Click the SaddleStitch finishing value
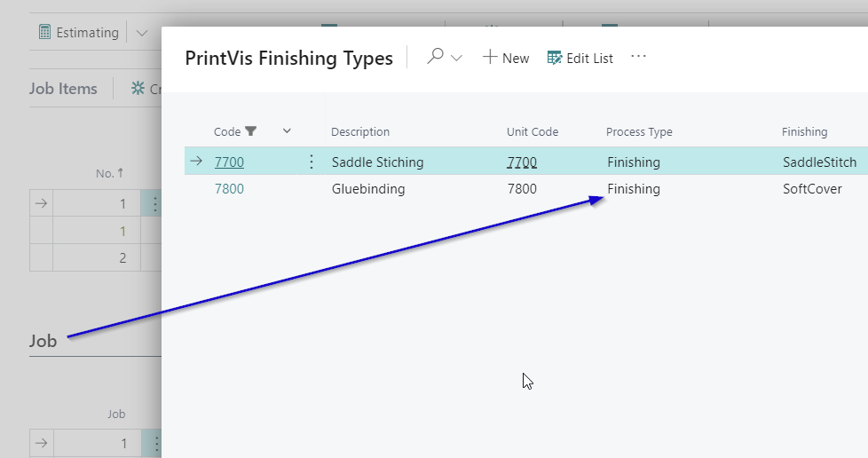This screenshot has height=458, width=868. click(819, 162)
